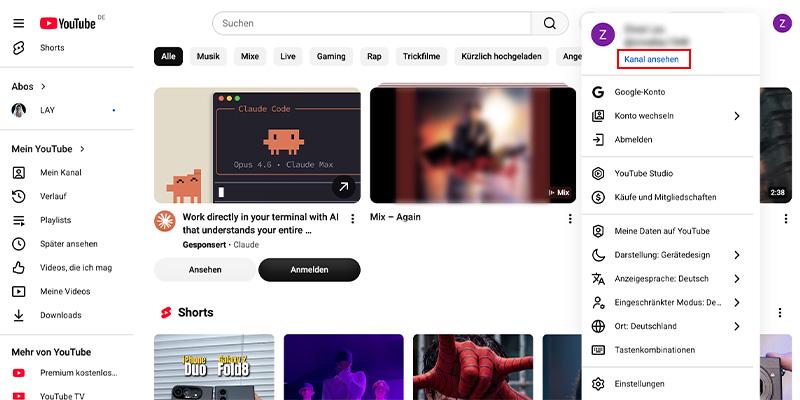Open the sponsored ad title link

261,224
